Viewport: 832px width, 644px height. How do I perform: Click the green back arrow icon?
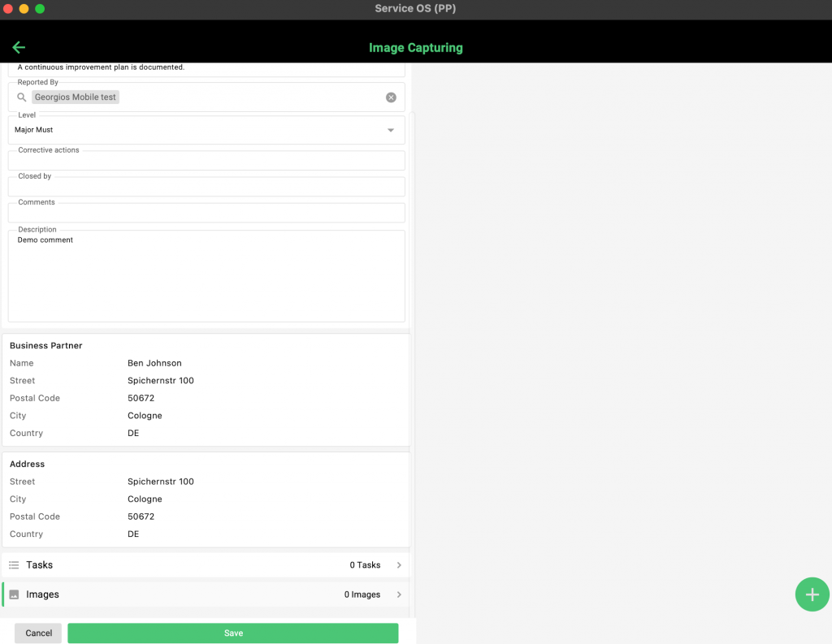pyautogui.click(x=19, y=47)
